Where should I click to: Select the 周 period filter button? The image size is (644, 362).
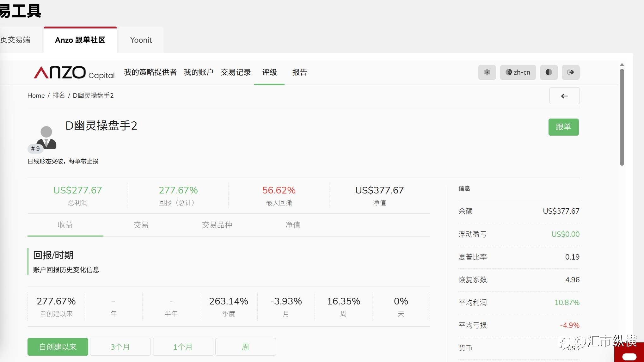coord(245,347)
